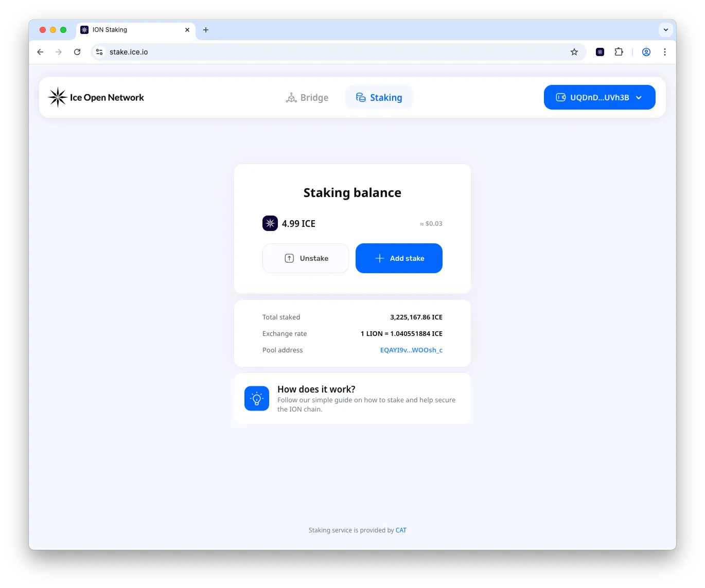
Task: Click the ≈ $0.03 value
Action: pyautogui.click(x=431, y=224)
